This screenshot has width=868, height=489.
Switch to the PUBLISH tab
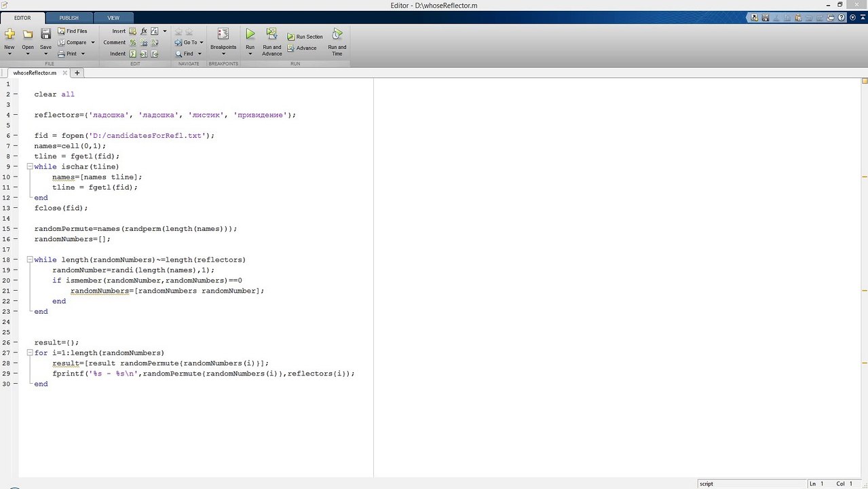coord(69,18)
